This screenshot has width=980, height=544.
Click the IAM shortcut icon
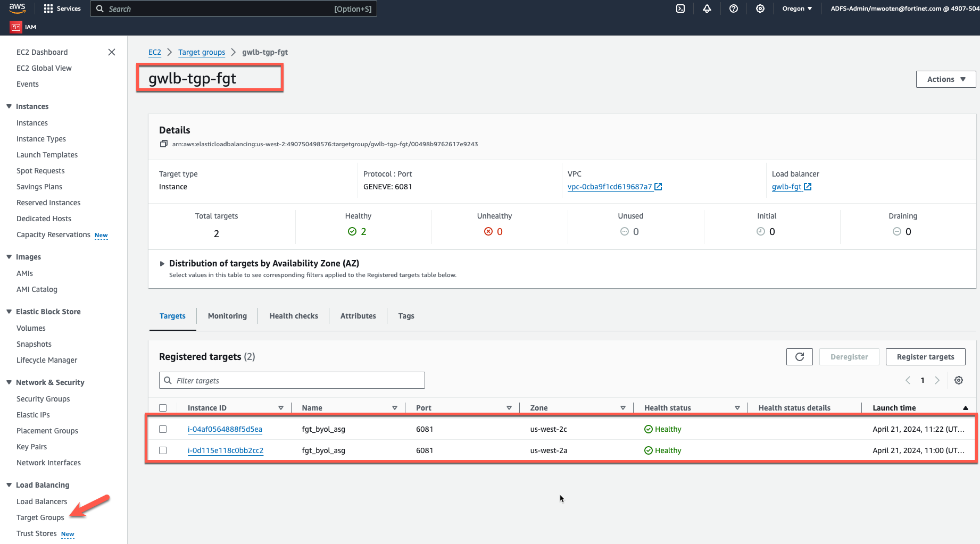click(x=16, y=27)
